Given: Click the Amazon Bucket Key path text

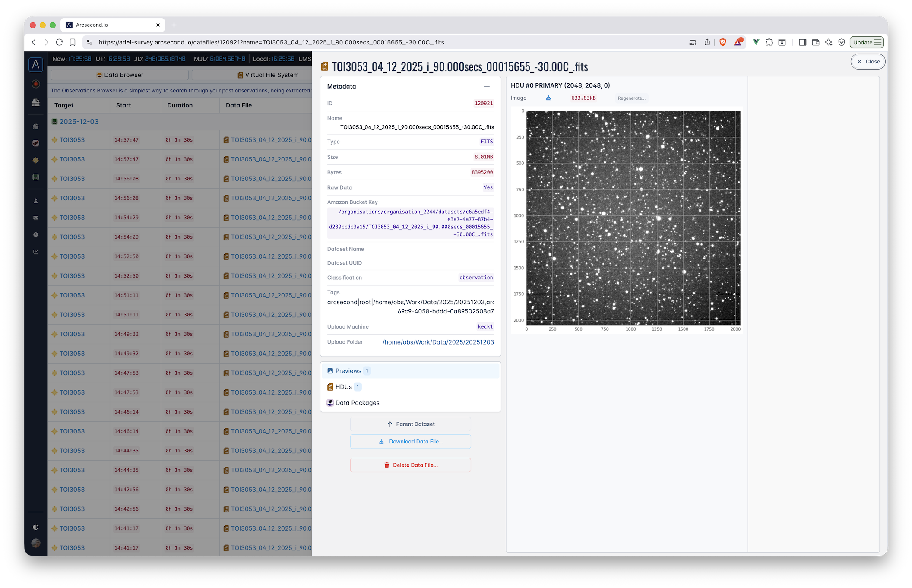Looking at the screenshot, I should pyautogui.click(x=411, y=223).
